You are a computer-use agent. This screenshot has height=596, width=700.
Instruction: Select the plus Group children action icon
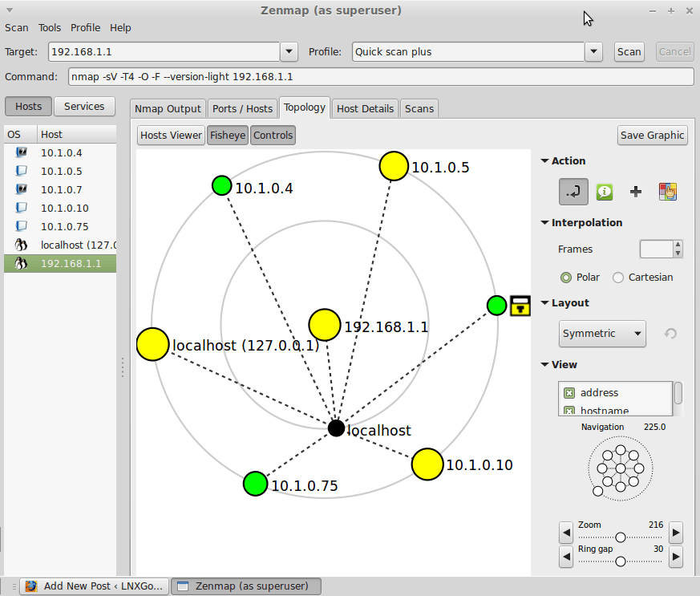pos(635,192)
